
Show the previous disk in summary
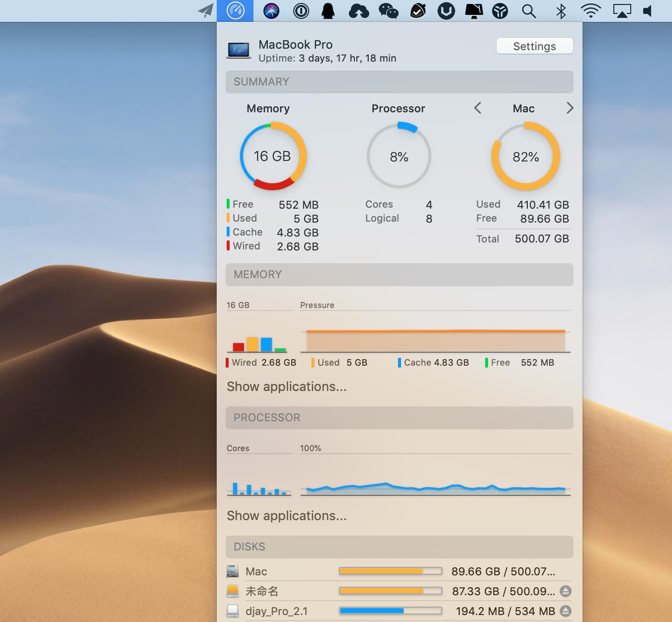[478, 108]
